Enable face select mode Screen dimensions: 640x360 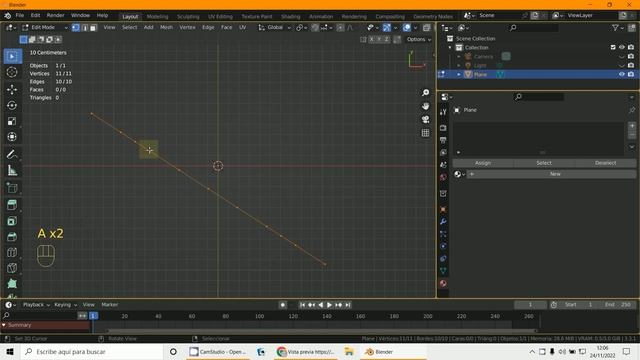pos(93,27)
